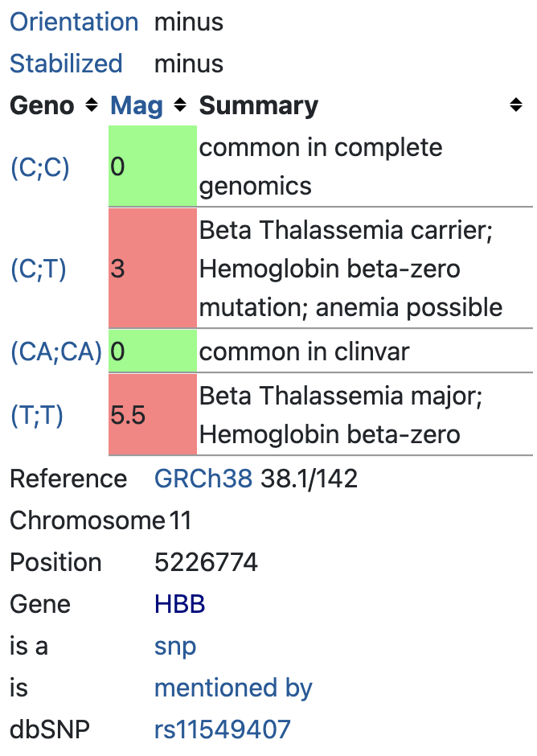
Task: Sort the table by the Summary column
Action: click(x=515, y=104)
